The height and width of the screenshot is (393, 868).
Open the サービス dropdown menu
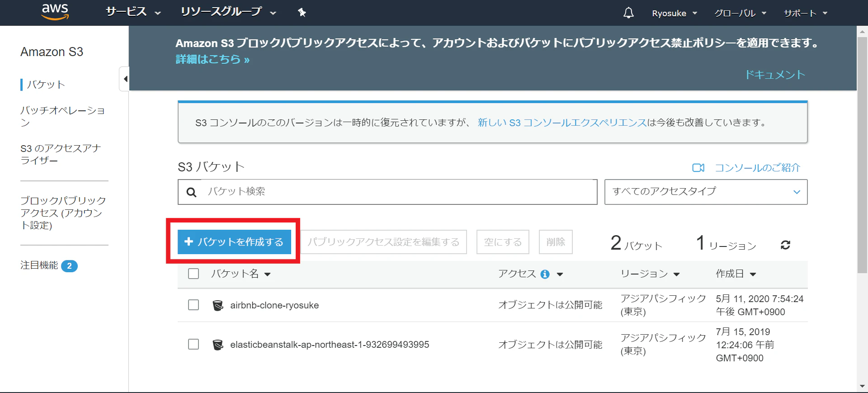point(133,12)
